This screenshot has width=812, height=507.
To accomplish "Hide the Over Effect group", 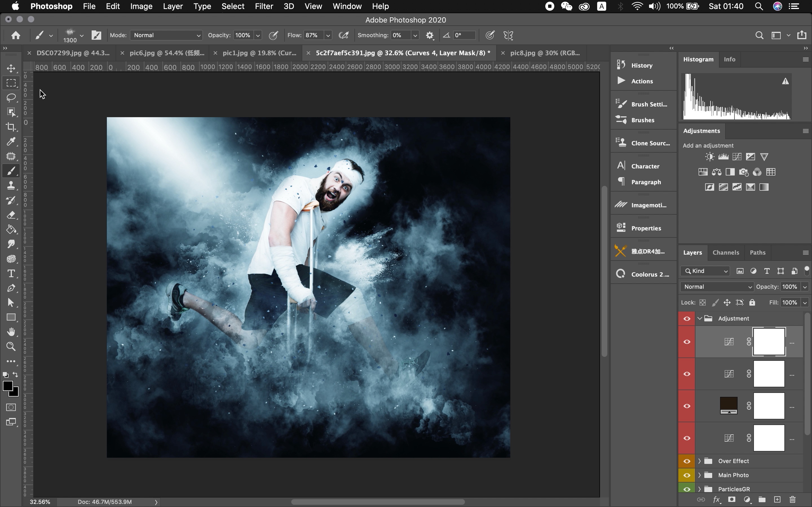I will 687,461.
